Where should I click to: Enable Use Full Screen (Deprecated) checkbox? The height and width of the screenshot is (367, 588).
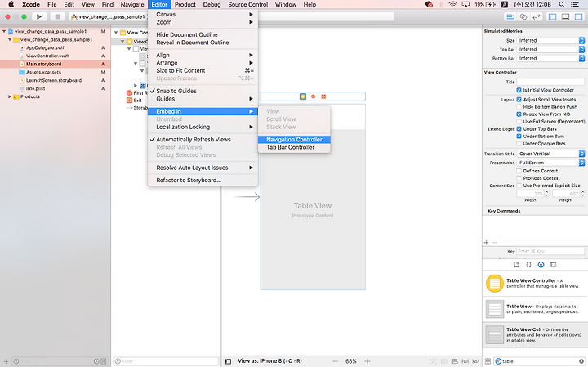pos(519,122)
